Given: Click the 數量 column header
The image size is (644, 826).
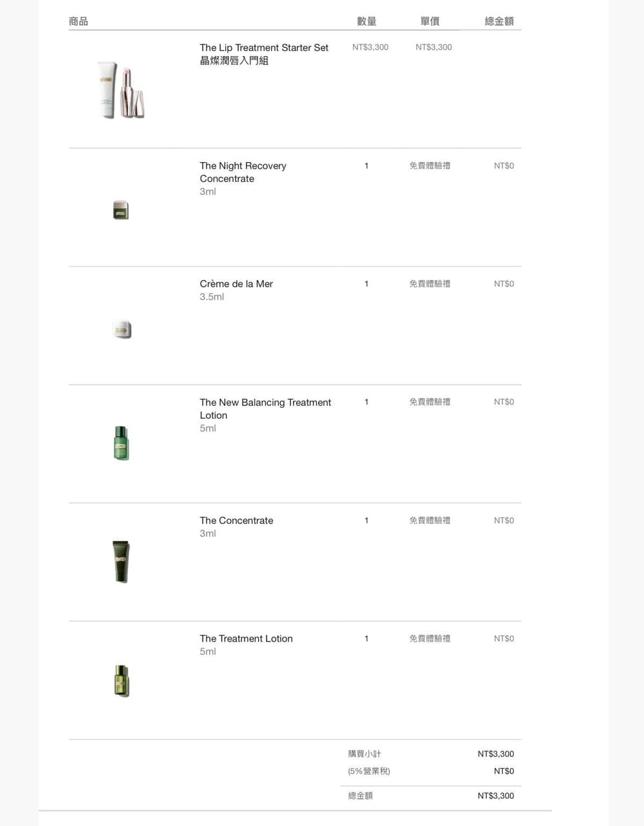Looking at the screenshot, I should tap(367, 21).
